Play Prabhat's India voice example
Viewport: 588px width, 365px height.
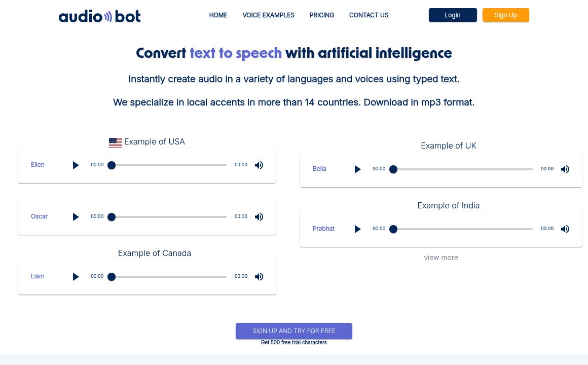tap(357, 229)
